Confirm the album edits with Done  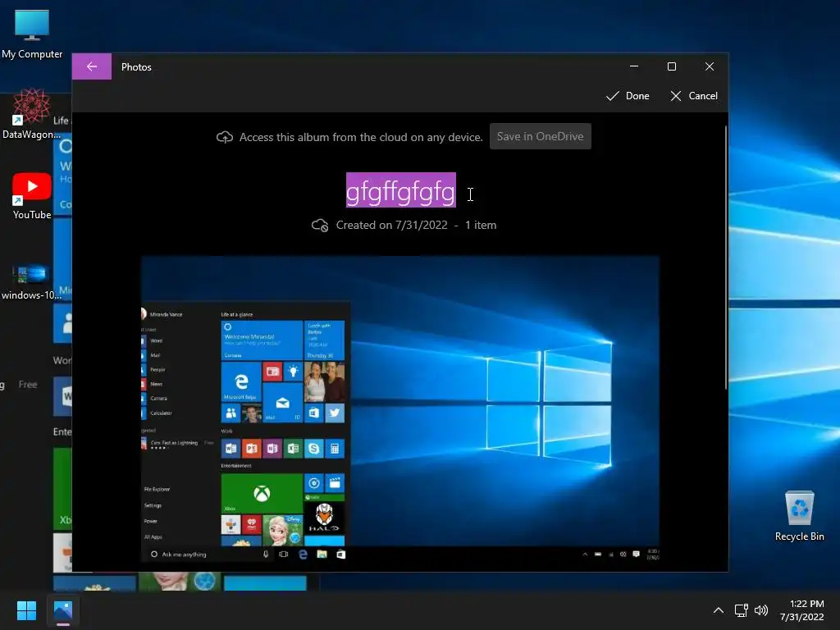click(x=628, y=96)
